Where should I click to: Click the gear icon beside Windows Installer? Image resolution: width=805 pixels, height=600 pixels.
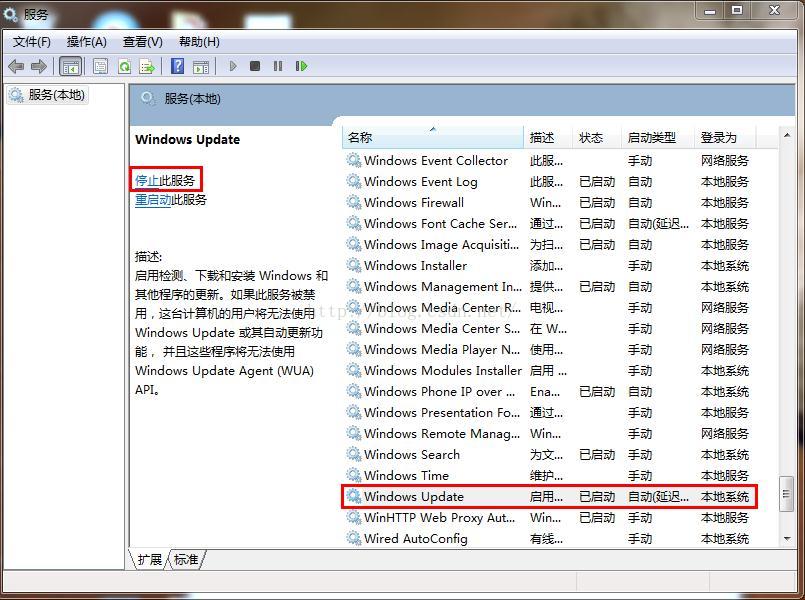point(354,265)
